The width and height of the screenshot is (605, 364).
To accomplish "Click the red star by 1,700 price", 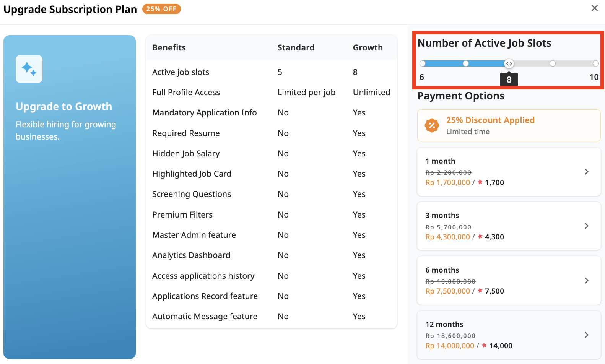I will point(480,182).
